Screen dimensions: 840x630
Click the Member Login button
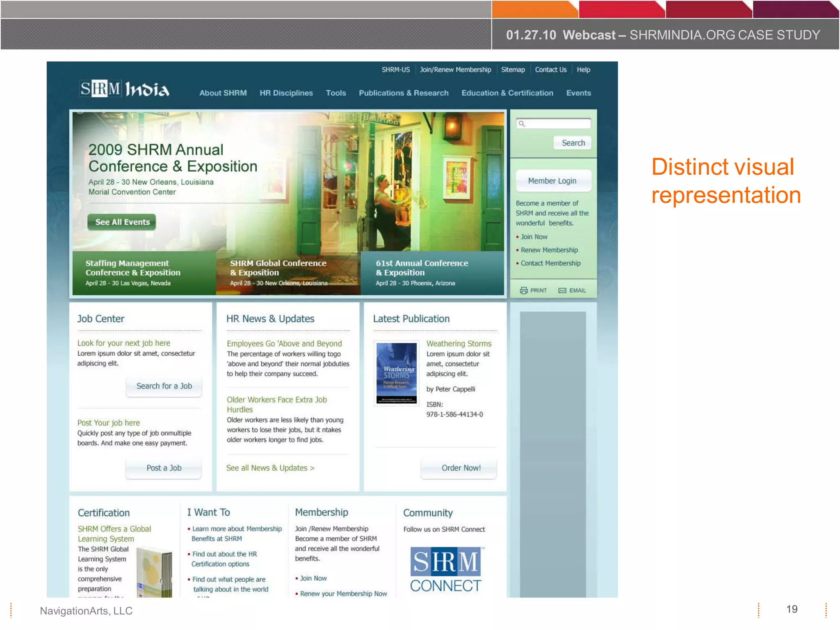553,181
